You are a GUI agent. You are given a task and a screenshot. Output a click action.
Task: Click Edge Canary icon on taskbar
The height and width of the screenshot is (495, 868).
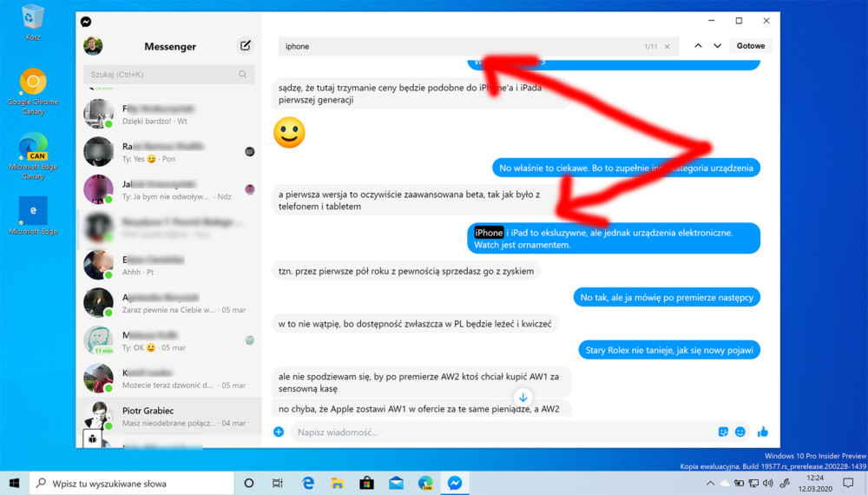click(x=425, y=484)
